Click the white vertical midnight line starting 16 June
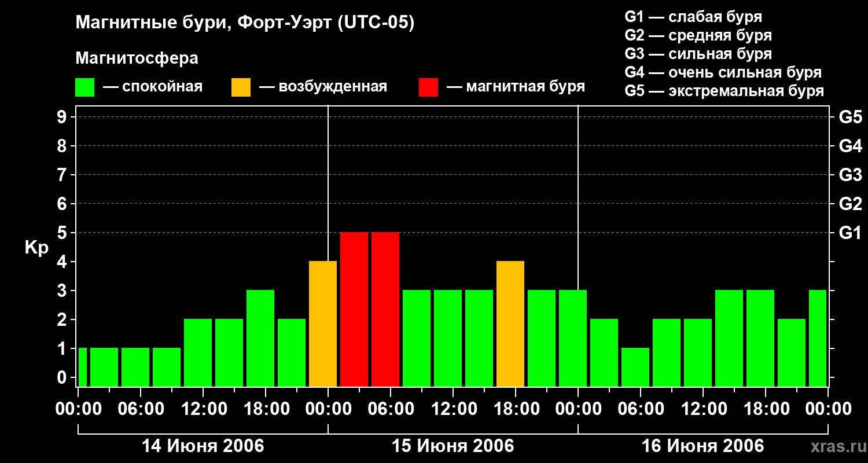The width and height of the screenshot is (868, 463). coord(578,197)
